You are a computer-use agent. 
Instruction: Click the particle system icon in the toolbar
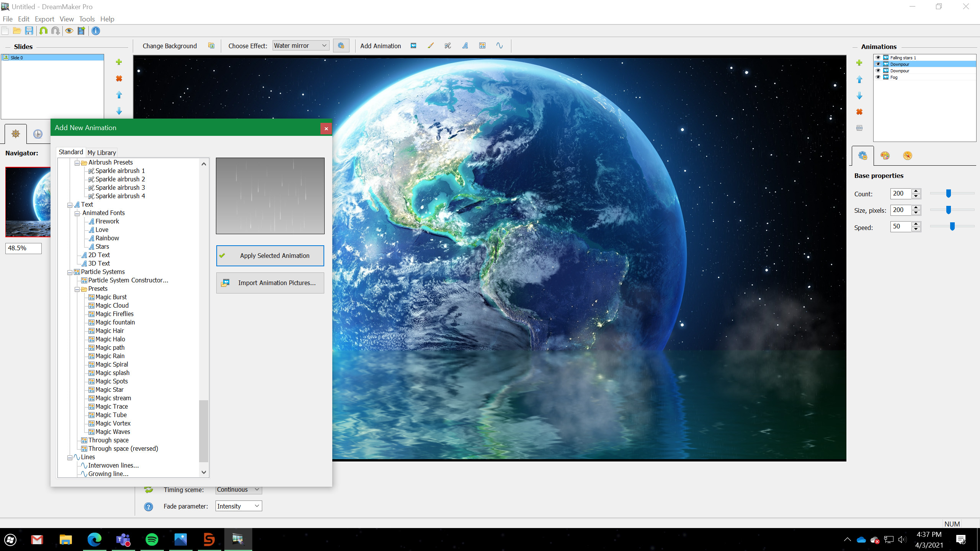(x=482, y=46)
